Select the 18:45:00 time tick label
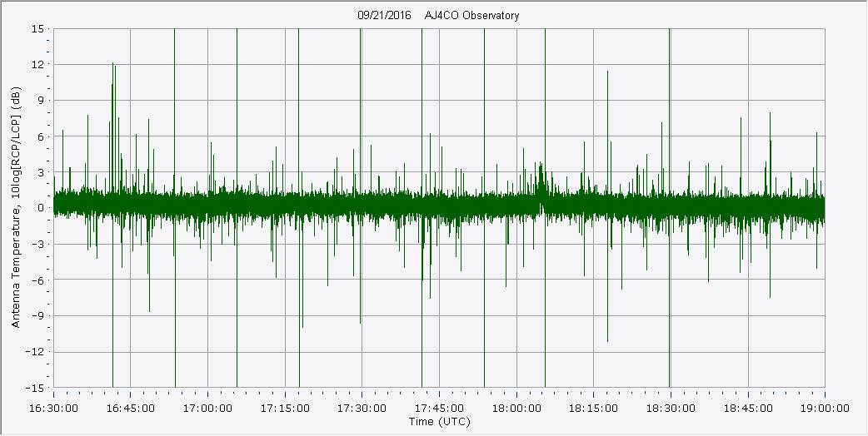The height and width of the screenshot is (436, 868). point(748,409)
